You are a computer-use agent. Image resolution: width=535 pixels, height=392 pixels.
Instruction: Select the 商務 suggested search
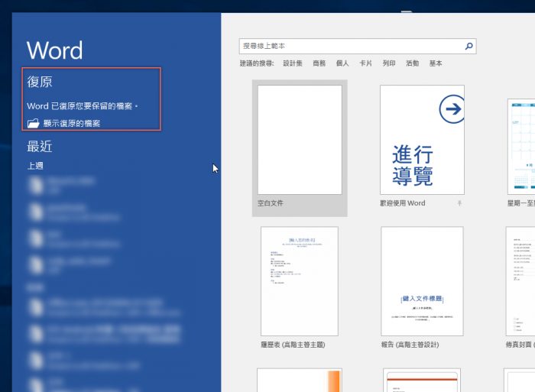click(319, 63)
